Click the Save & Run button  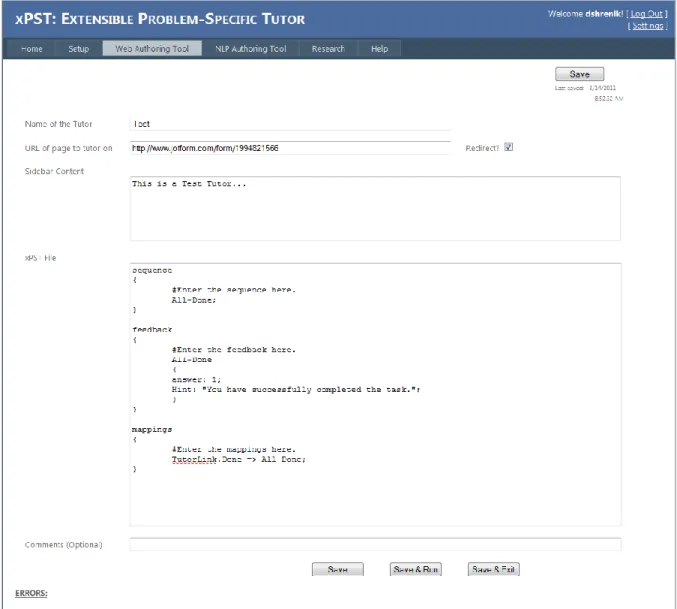(x=415, y=569)
